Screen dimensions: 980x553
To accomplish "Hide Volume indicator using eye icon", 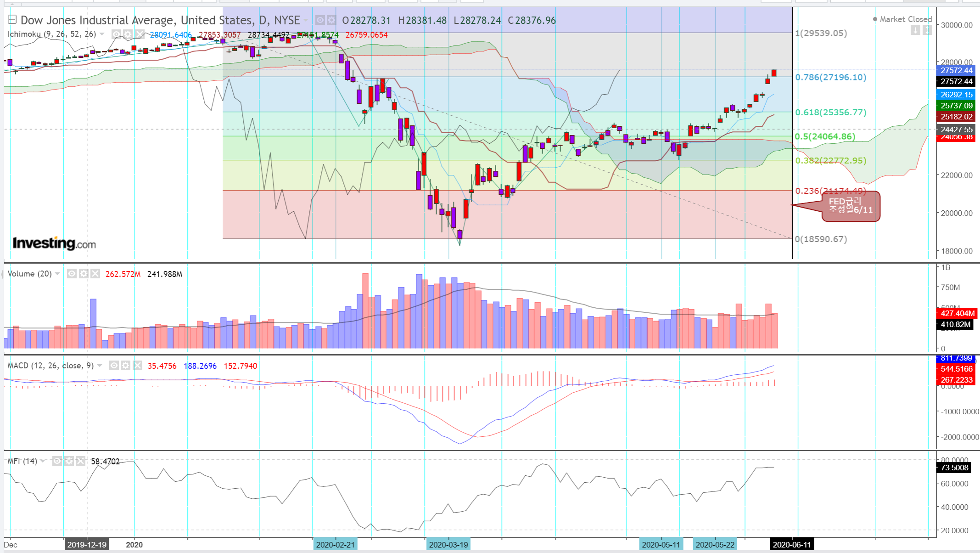I will [72, 274].
